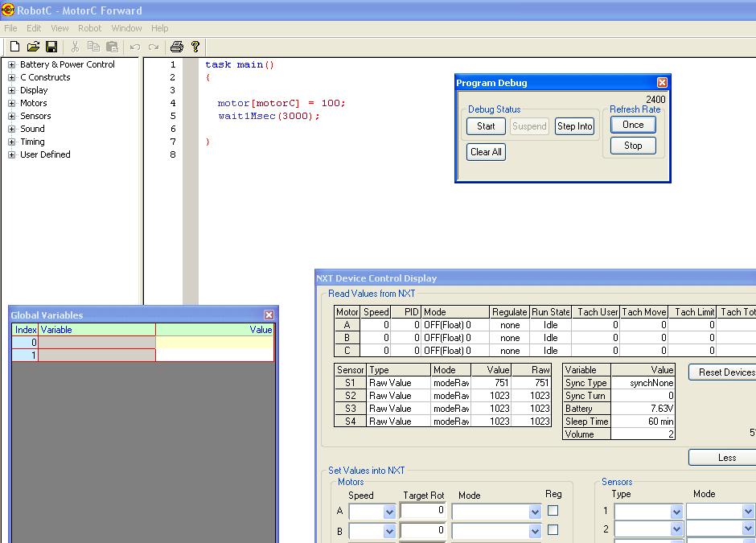Click the Battery 7.63V value cell
The height and width of the screenshot is (543, 756).
(x=643, y=409)
